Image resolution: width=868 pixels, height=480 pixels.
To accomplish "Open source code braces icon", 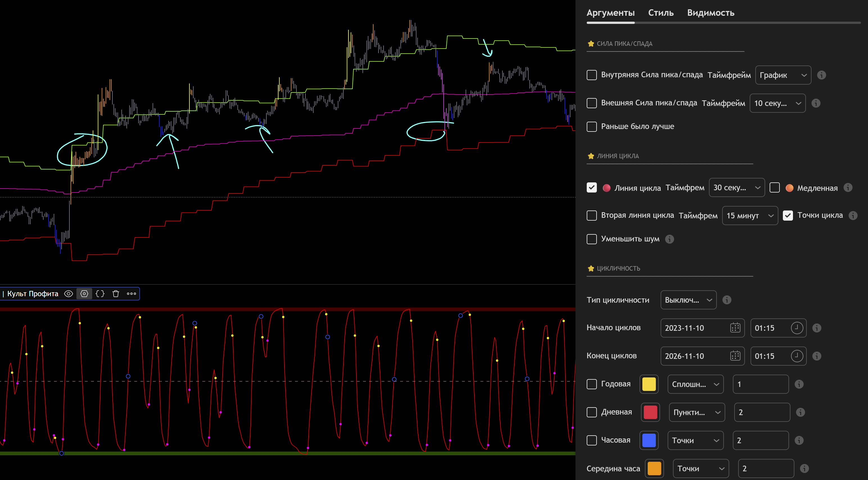I will click(100, 294).
